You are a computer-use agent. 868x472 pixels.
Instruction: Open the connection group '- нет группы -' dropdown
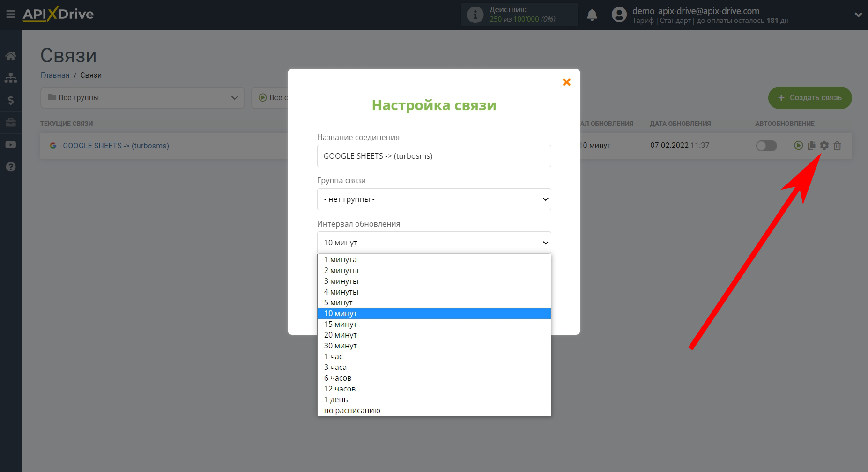(x=434, y=199)
